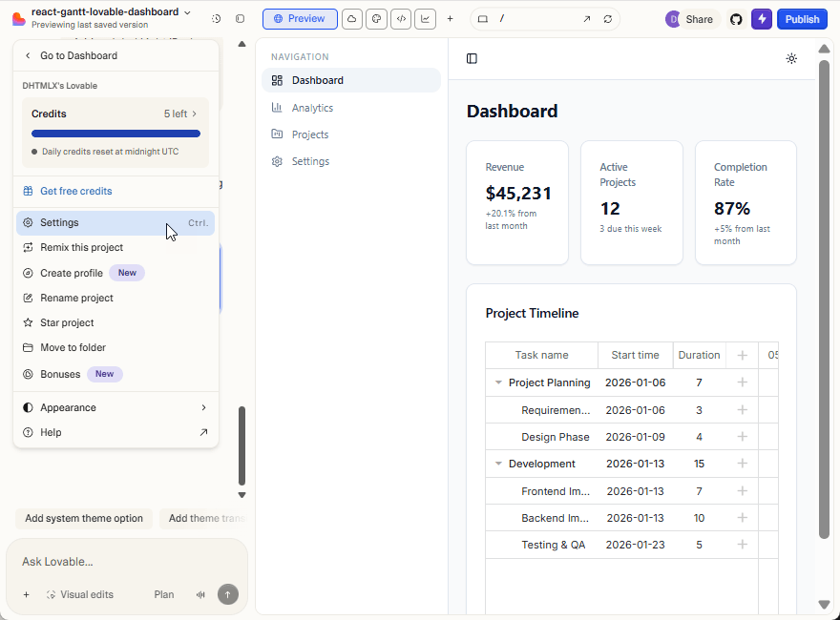Click the analytics chart toolbar icon
Image resolution: width=840 pixels, height=620 pixels.
click(x=425, y=19)
